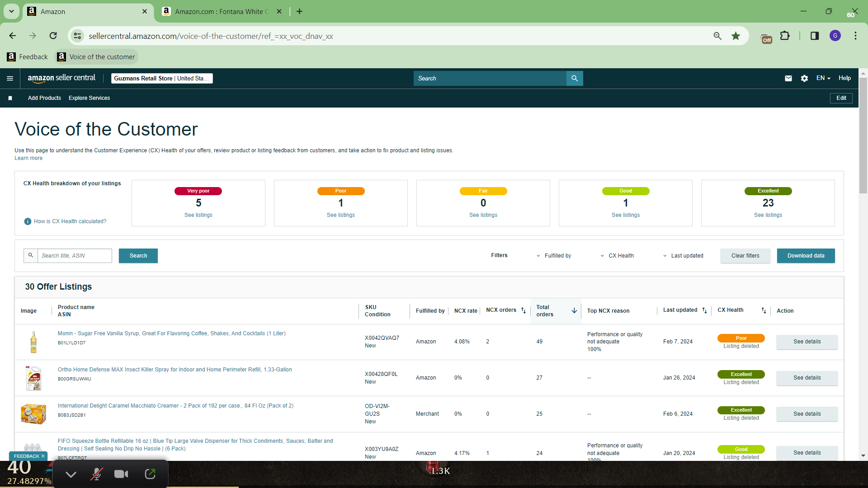Open Chrome profile avatar G
The height and width of the screenshot is (488, 868).
pyautogui.click(x=835, y=36)
